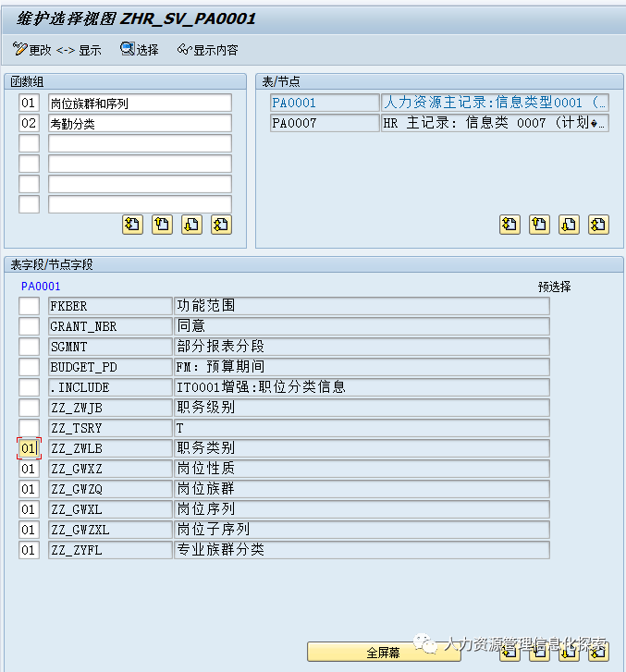The image size is (626, 672).
Task: Click group number field for .INCLUDE
Action: click(30, 387)
